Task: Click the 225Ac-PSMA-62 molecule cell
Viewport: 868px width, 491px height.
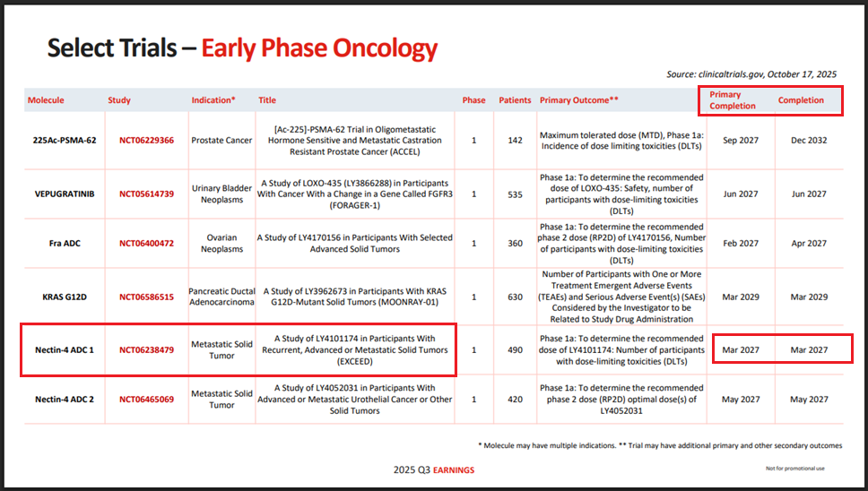Action: [x=64, y=141]
